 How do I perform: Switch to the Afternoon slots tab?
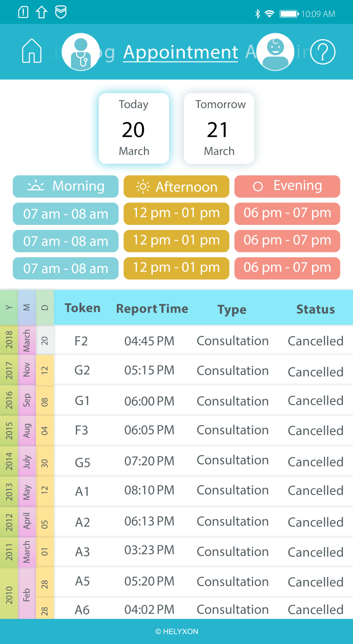[x=176, y=186]
